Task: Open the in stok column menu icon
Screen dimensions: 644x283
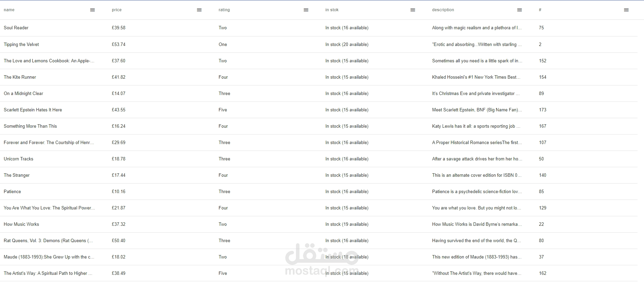Action: [x=413, y=10]
